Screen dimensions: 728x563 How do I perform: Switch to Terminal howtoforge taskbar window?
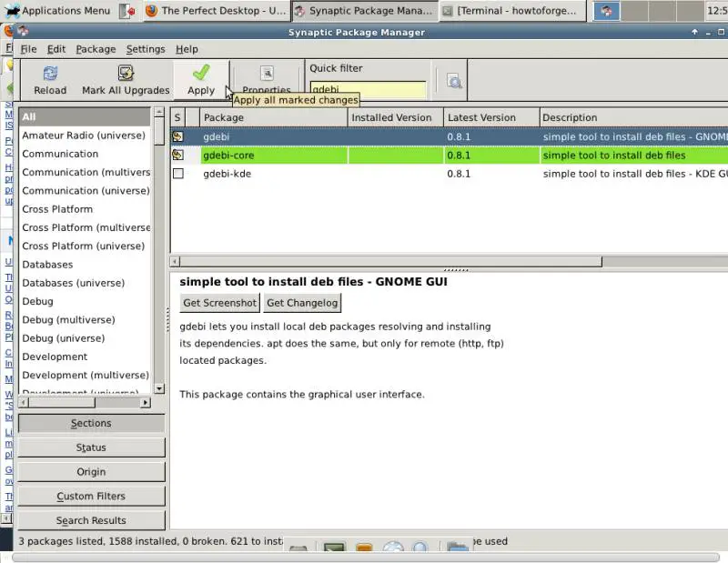pyautogui.click(x=511, y=10)
